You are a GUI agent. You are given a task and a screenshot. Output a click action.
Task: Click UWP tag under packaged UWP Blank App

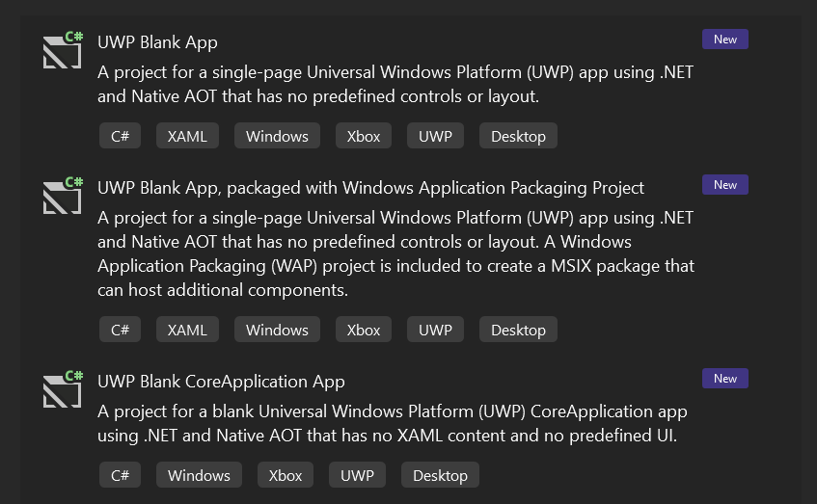click(435, 330)
